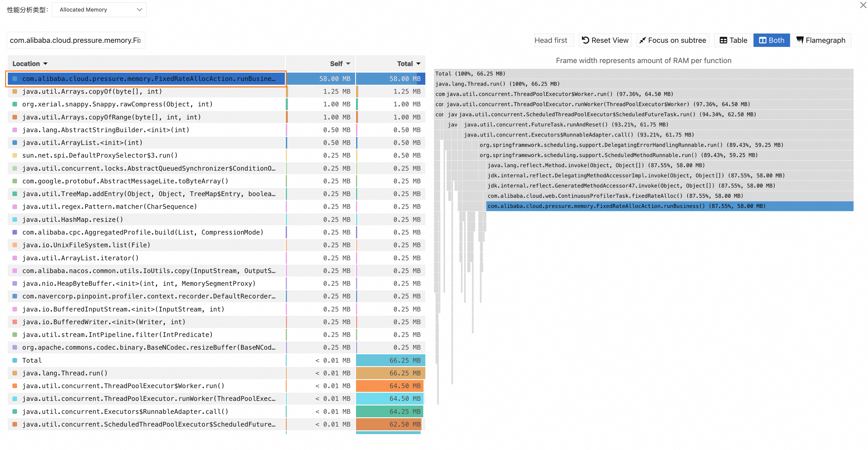Screen dimensions: 868x450
Task: Select java.io.BufferedInputStream.<init> row
Action: (x=216, y=309)
